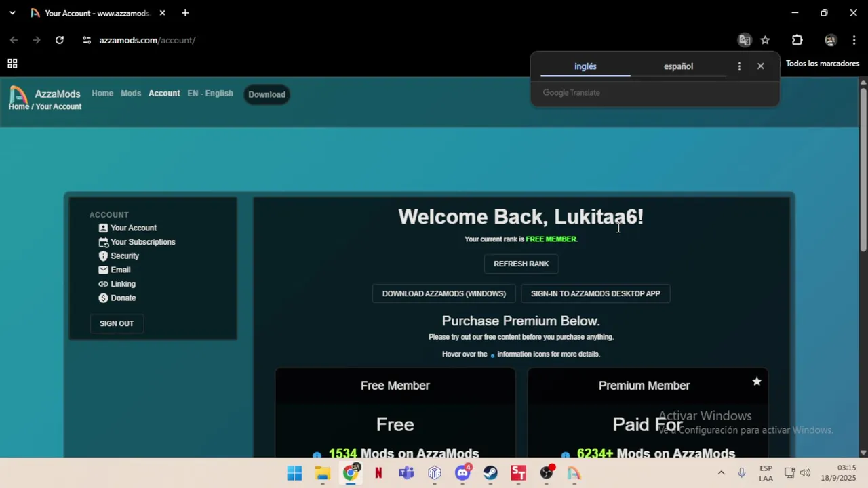868x488 pixels.
Task: Open the Chrome profile avatar
Action: 830,40
